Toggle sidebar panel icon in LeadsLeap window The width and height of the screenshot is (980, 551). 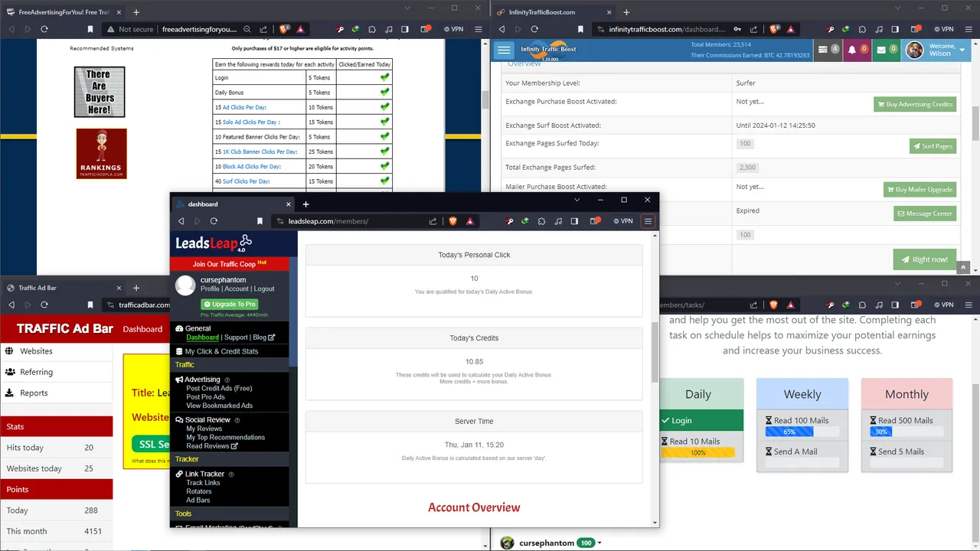pyautogui.click(x=574, y=221)
